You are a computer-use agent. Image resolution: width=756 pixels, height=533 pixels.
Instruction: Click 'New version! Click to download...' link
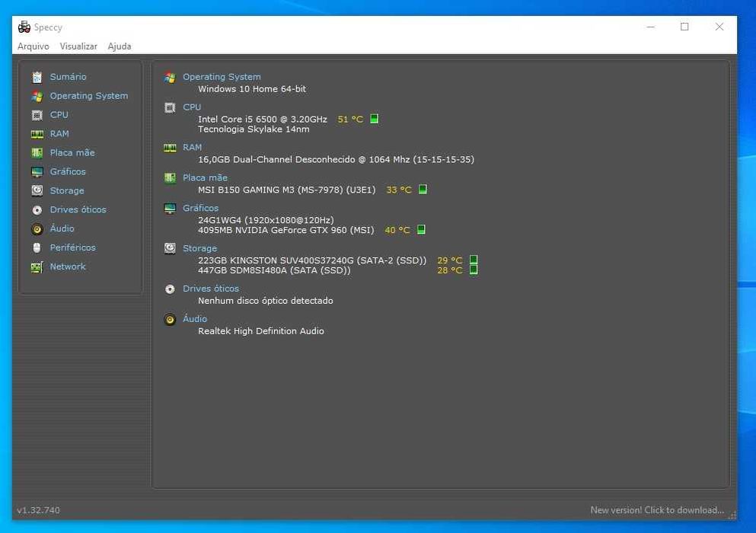point(657,510)
